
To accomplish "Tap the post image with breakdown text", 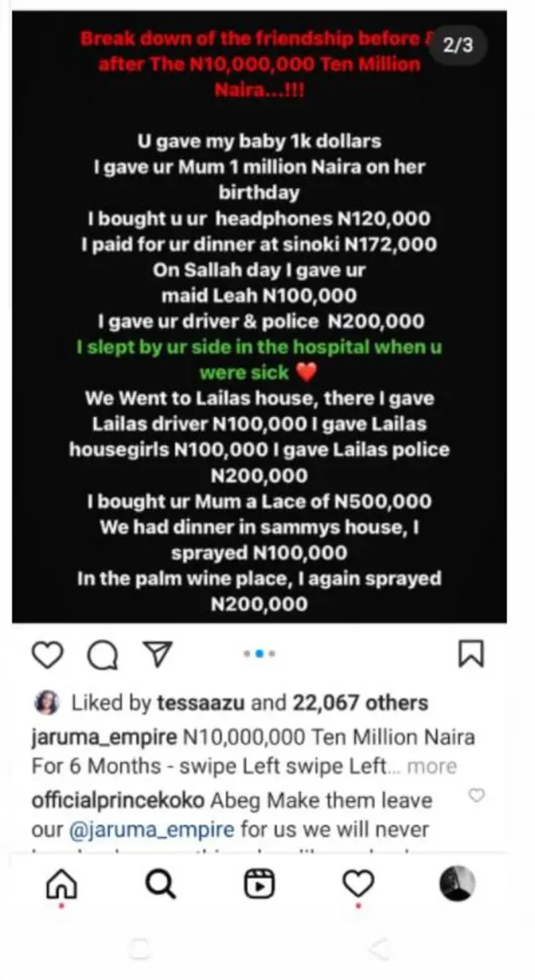I will 259,351.
